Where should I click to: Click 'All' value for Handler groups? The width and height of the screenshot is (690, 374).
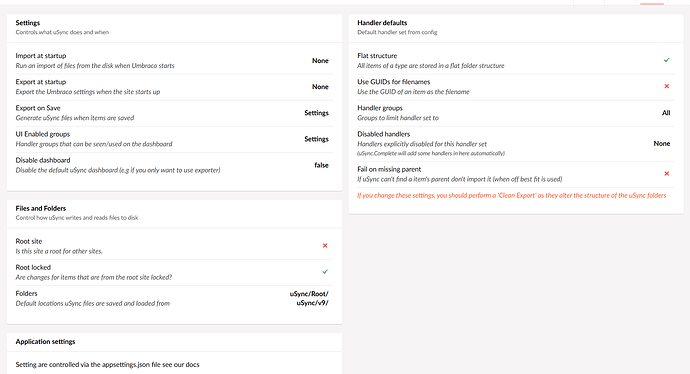(x=666, y=113)
